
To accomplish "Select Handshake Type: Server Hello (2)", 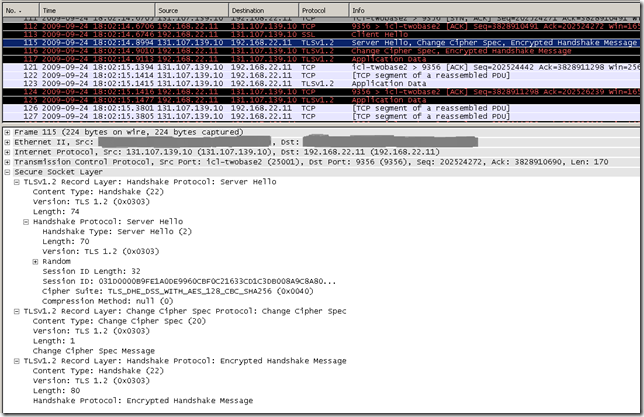I will [x=117, y=232].
